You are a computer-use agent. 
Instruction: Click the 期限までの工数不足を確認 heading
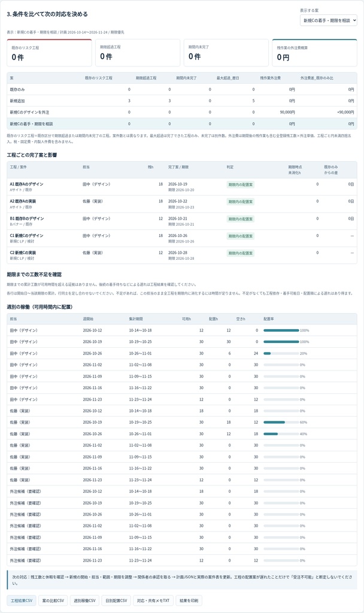point(34,274)
